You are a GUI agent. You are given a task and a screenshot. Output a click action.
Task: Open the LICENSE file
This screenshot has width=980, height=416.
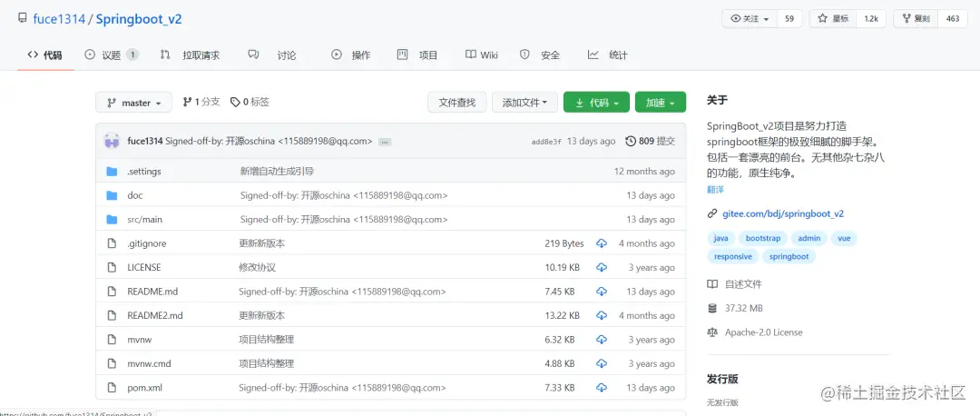pyautogui.click(x=143, y=267)
